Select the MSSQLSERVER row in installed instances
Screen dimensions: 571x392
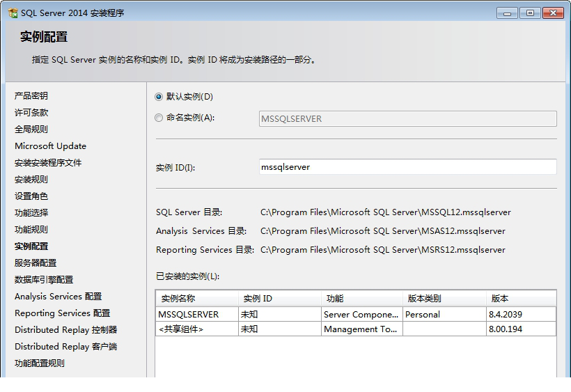point(356,315)
